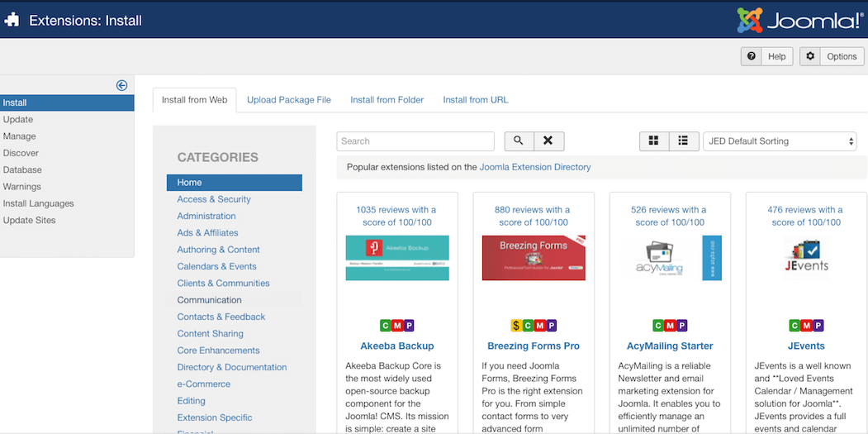
Task: Open Calendars & Events category
Action: click(x=217, y=266)
